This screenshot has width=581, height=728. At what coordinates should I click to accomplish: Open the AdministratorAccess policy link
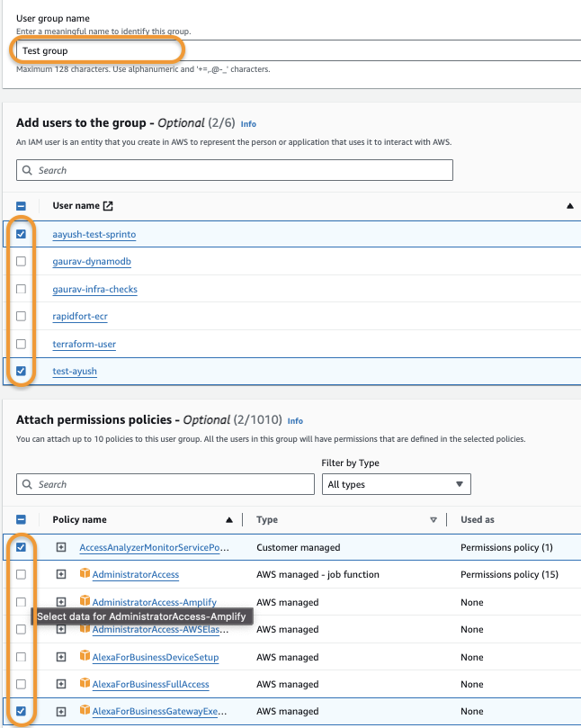pyautogui.click(x=136, y=575)
